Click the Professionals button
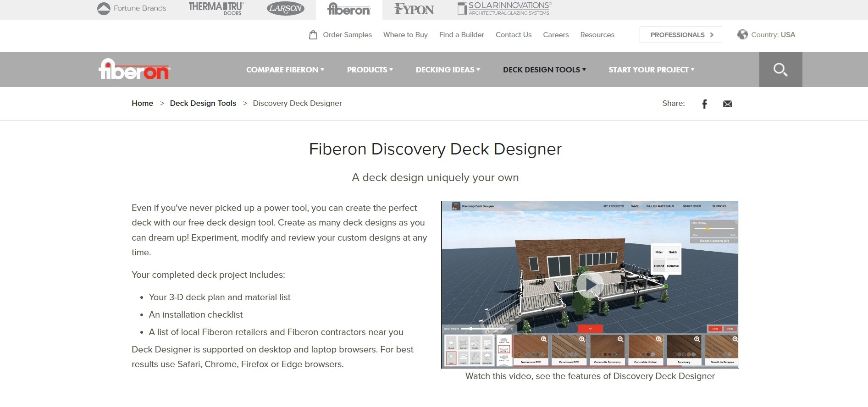 [x=681, y=35]
